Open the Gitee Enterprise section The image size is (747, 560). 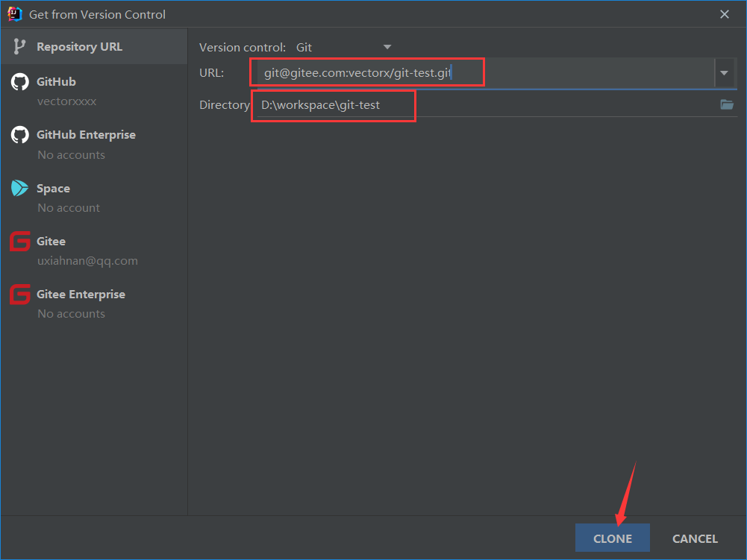click(x=94, y=303)
